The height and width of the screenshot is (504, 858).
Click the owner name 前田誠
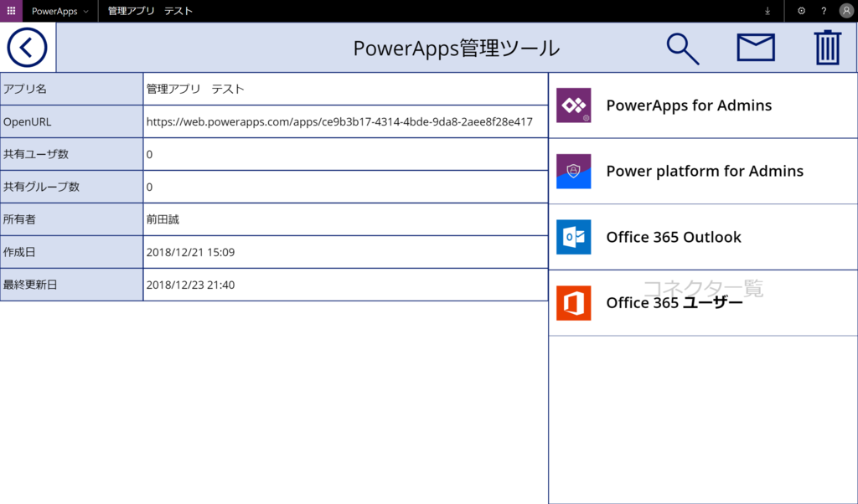[x=163, y=219]
